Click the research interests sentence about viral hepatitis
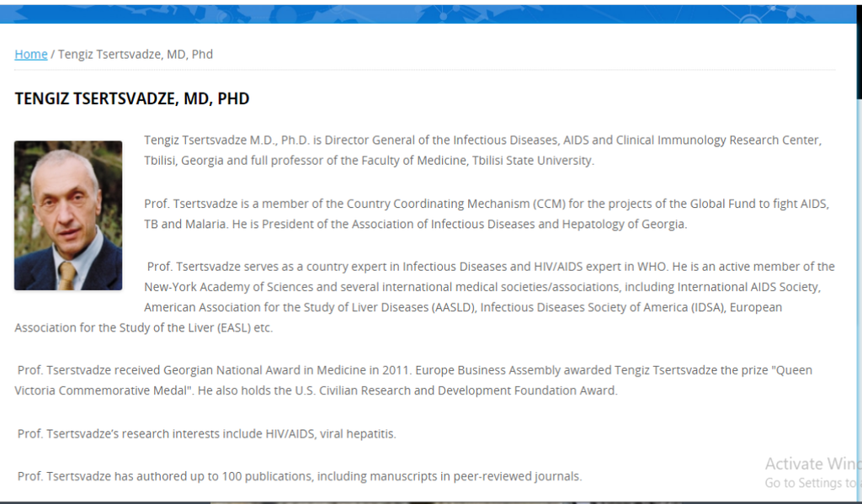This screenshot has width=862, height=504. click(x=207, y=433)
